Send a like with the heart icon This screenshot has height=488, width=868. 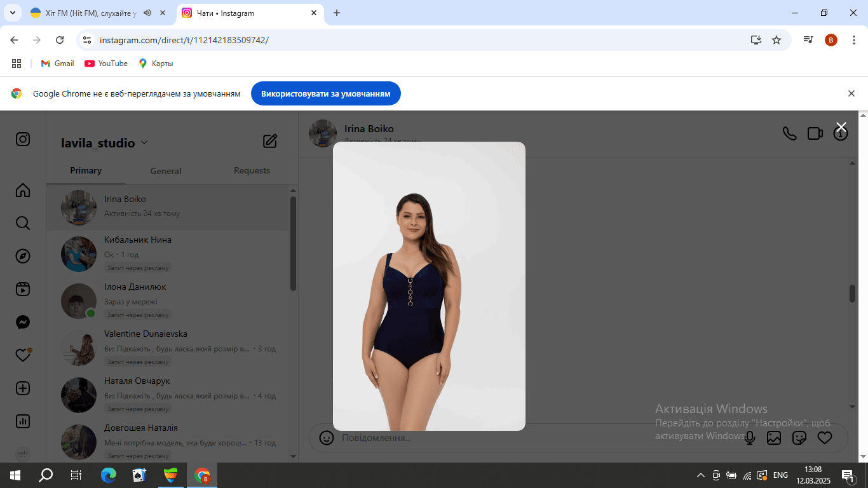point(825,438)
